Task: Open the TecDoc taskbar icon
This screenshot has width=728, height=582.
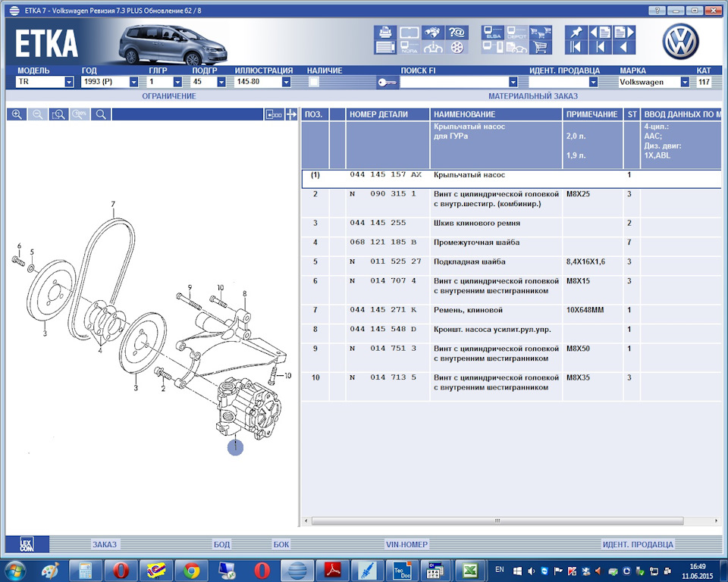Action: pos(402,571)
